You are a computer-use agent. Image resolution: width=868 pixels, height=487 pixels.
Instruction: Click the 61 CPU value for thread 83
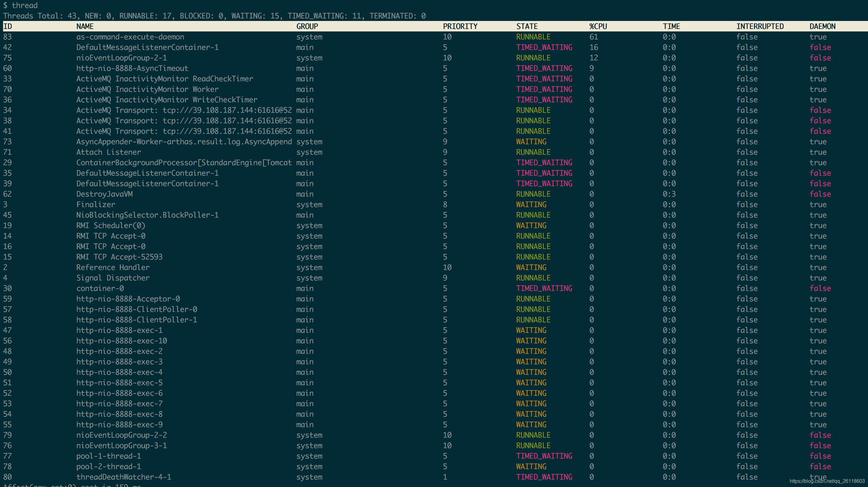[x=594, y=37]
